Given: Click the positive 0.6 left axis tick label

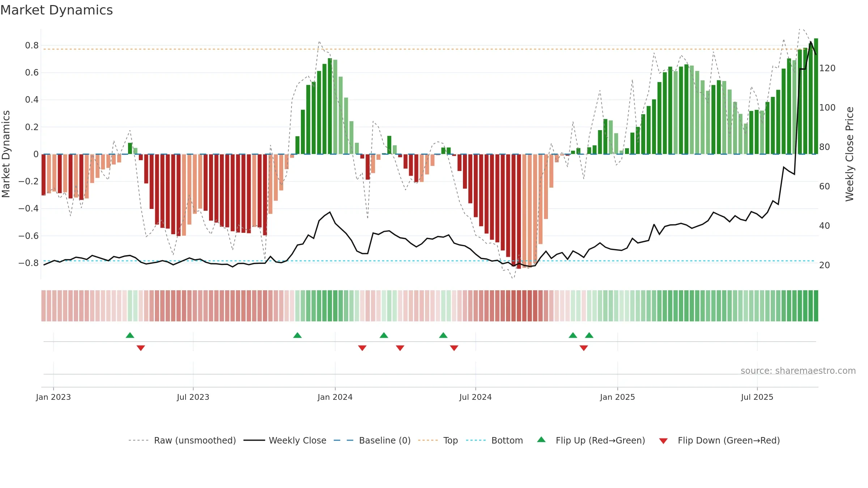Looking at the screenshot, I should click(32, 72).
